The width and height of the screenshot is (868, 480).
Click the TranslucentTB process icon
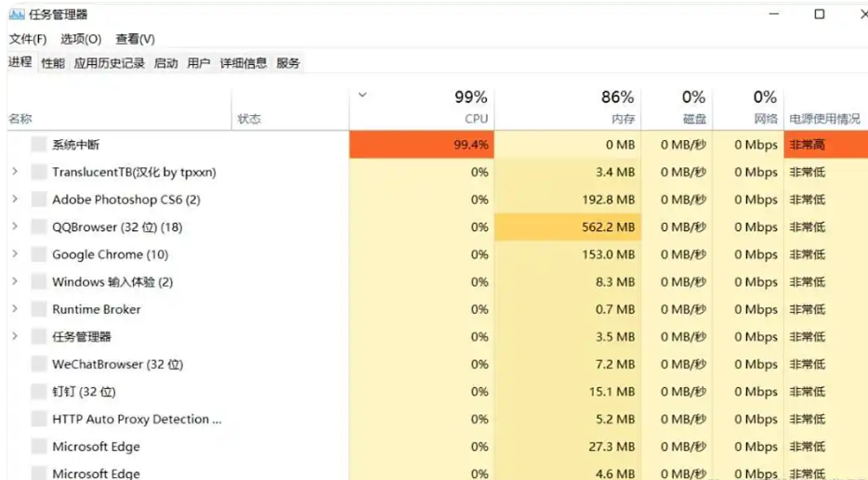pos(39,172)
